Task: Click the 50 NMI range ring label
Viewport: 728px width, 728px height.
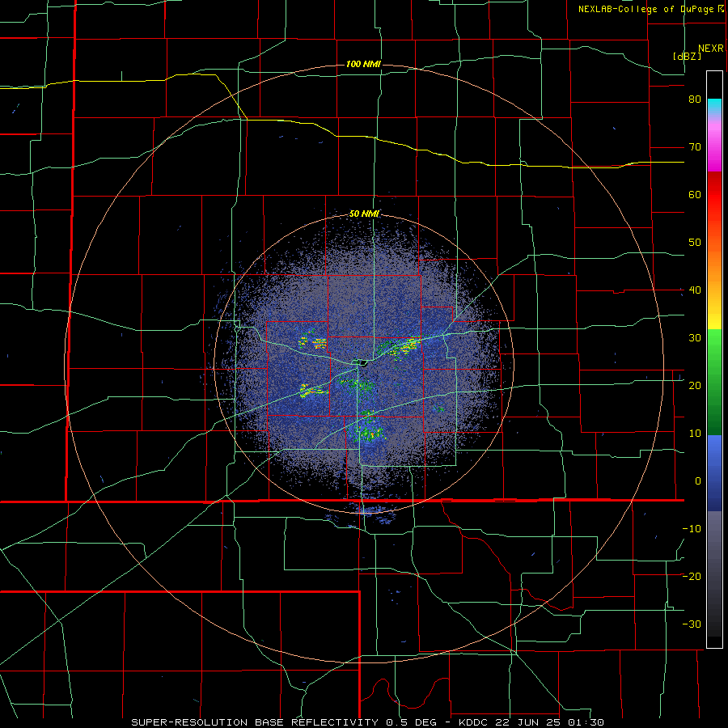Action: [x=364, y=214]
